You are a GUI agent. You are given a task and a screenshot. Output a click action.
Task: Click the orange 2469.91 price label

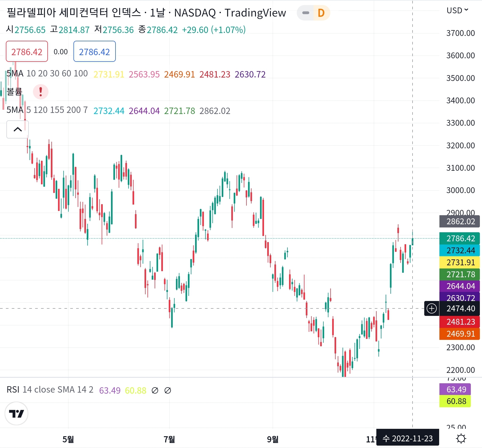(459, 334)
